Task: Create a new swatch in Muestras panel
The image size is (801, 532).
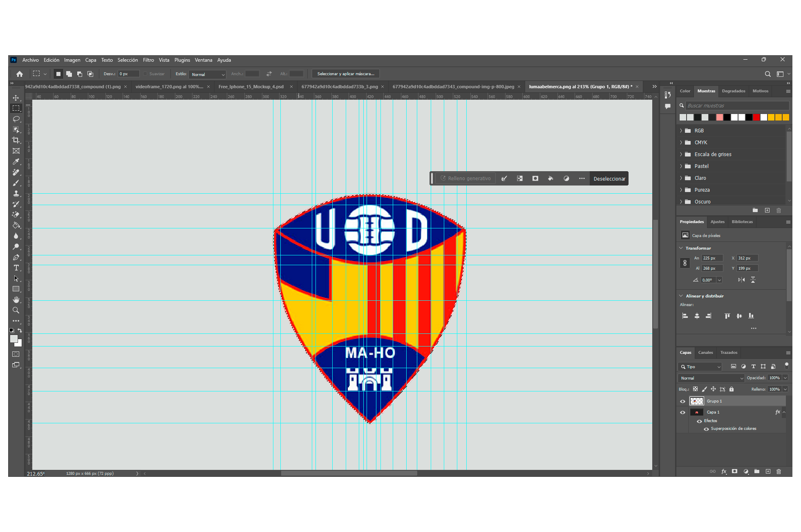Action: [767, 210]
